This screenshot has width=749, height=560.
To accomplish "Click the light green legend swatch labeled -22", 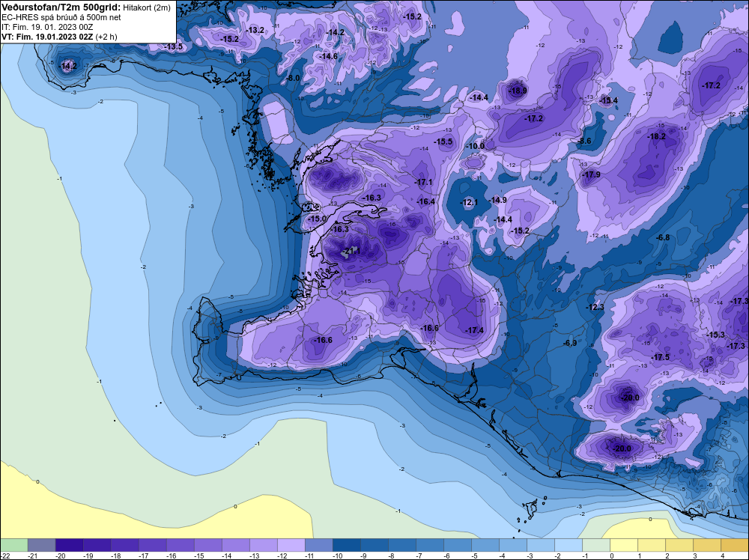I will pos(14,545).
